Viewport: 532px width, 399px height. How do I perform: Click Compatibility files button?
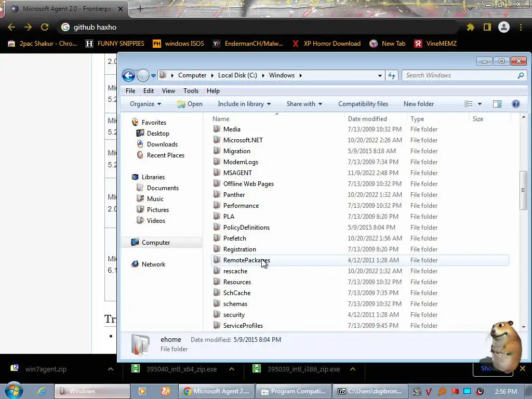tap(363, 104)
